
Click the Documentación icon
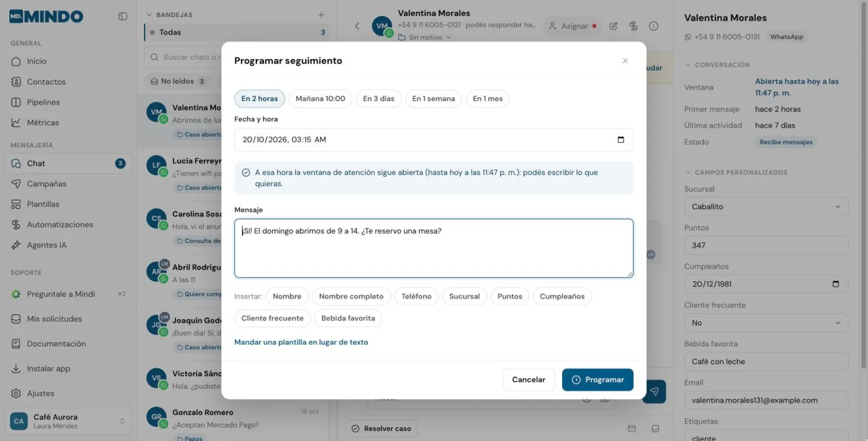[x=16, y=344]
